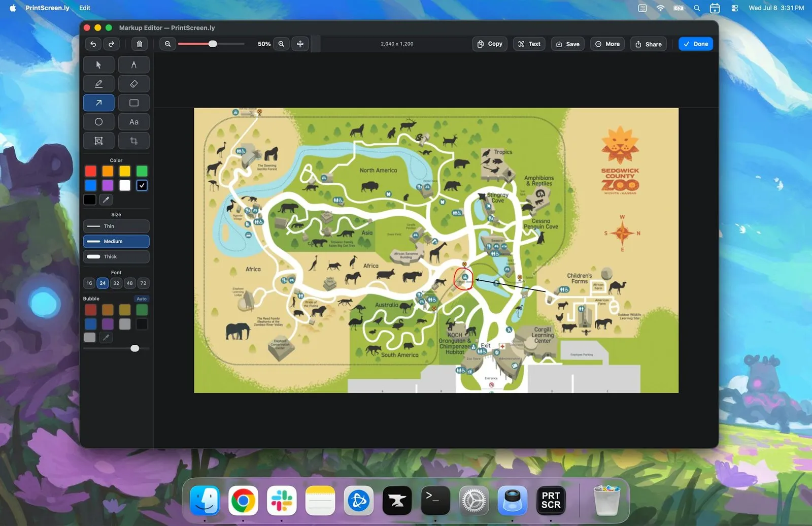Click the zoom level slider handle
Screen dimensions: 812x526
[213, 44]
